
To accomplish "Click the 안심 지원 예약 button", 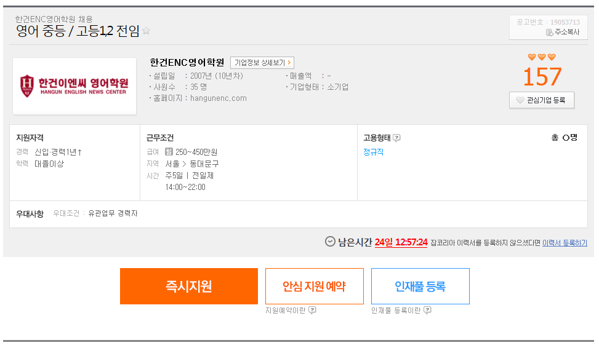I will [315, 286].
